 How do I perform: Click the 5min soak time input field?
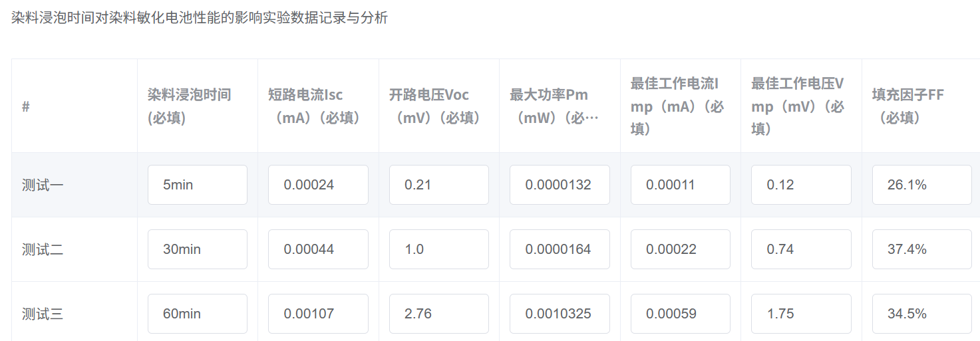pos(197,185)
